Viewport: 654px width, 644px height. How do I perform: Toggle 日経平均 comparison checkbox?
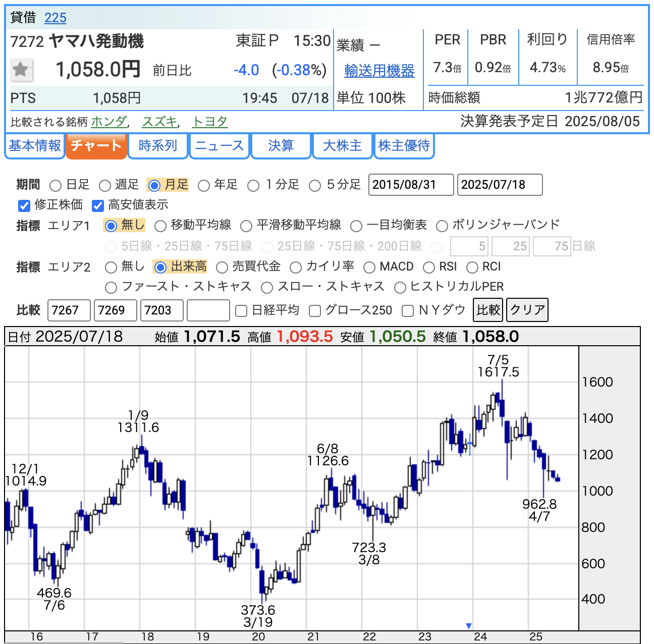pos(241,311)
